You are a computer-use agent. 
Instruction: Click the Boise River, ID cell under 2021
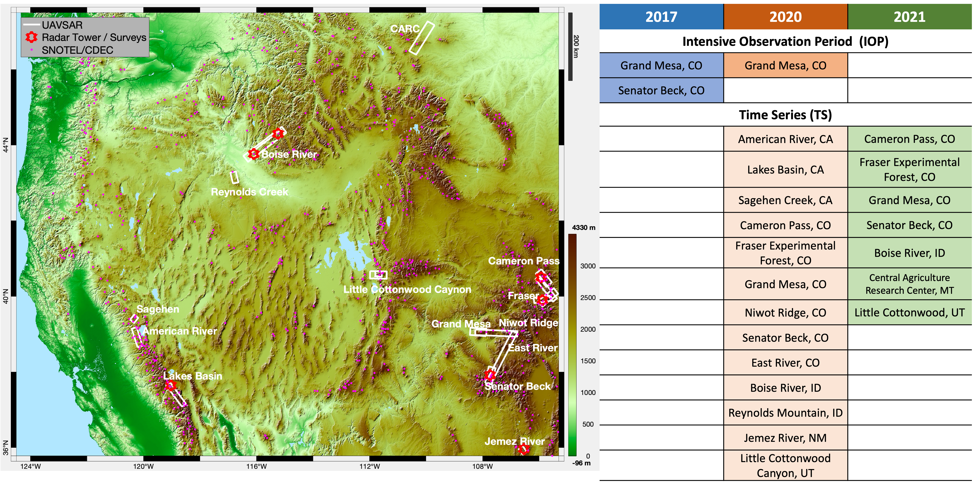[910, 253]
